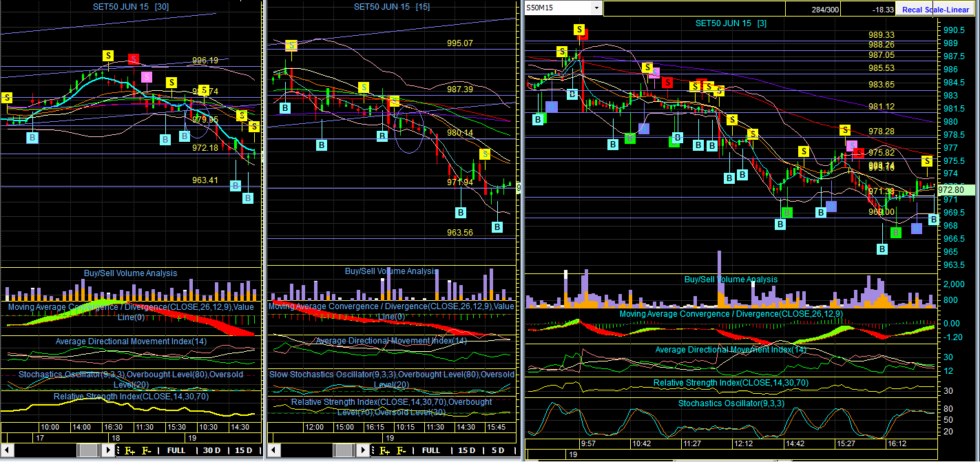The image size is (980, 462).
Task: Click the 981.12 price level label
Action: 882,107
